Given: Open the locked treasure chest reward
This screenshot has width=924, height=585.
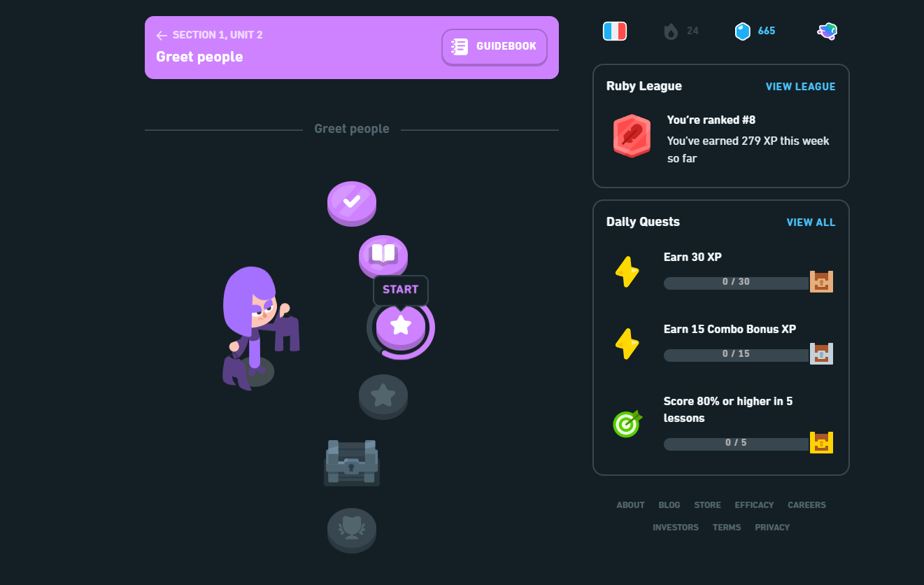Looking at the screenshot, I should [x=352, y=463].
